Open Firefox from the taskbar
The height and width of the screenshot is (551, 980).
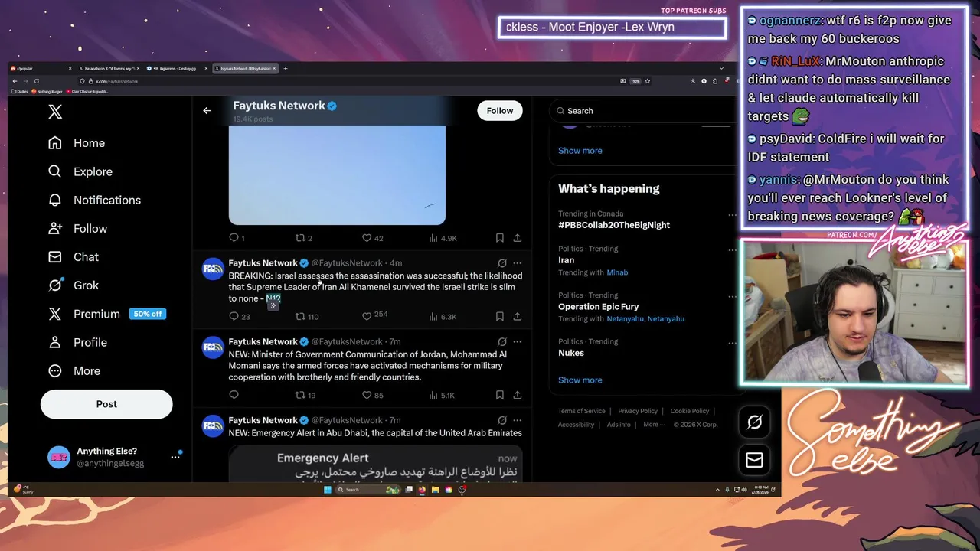(422, 490)
